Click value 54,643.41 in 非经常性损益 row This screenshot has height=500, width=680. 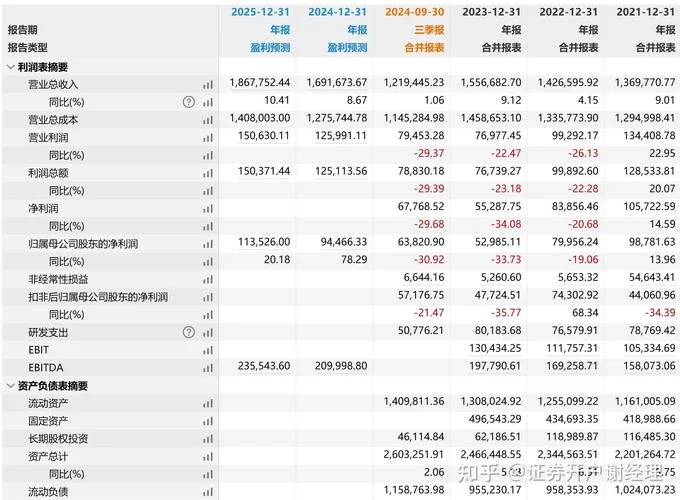652,278
